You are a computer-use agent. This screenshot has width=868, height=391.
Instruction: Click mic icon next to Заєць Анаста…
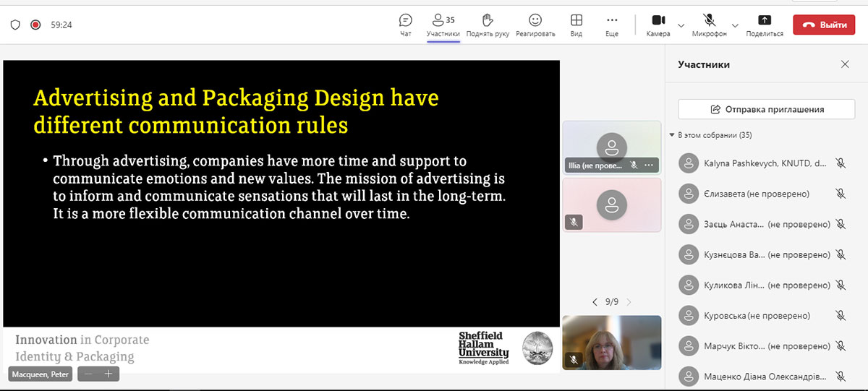pos(841,224)
